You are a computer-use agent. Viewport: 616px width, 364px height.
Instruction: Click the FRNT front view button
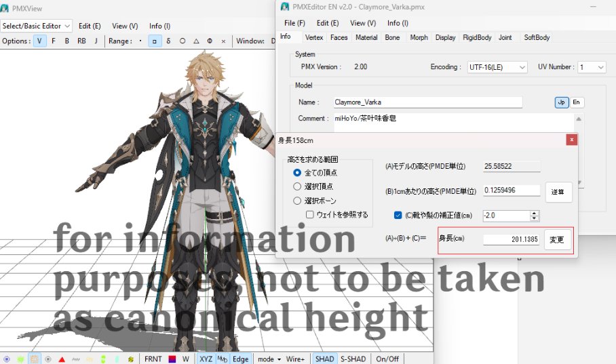point(153,359)
